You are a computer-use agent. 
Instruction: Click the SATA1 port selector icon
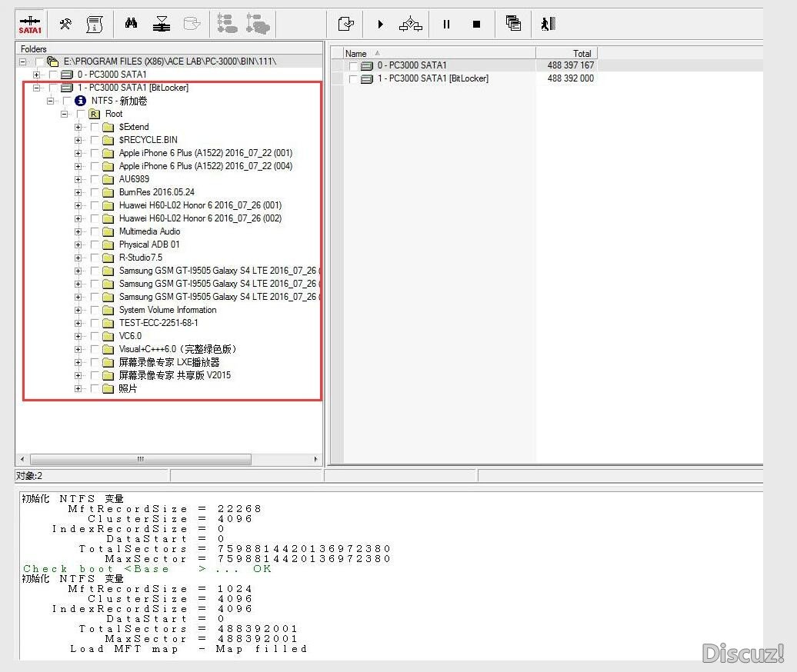point(30,25)
